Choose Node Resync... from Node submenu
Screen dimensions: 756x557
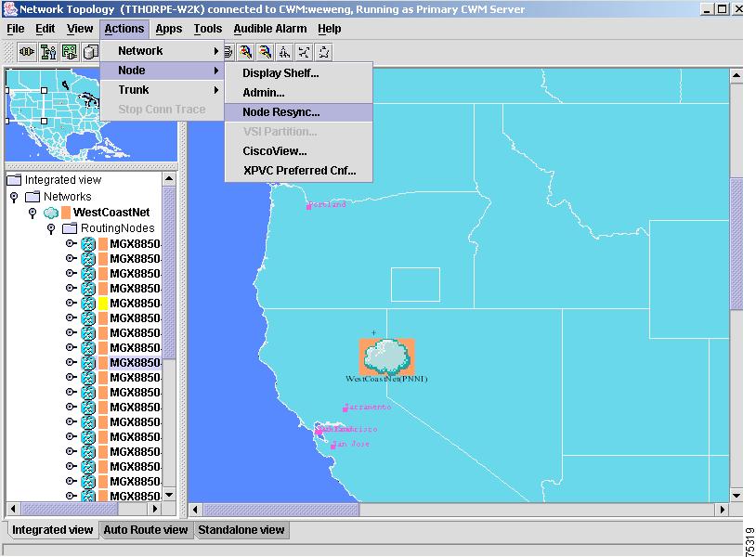click(x=298, y=112)
